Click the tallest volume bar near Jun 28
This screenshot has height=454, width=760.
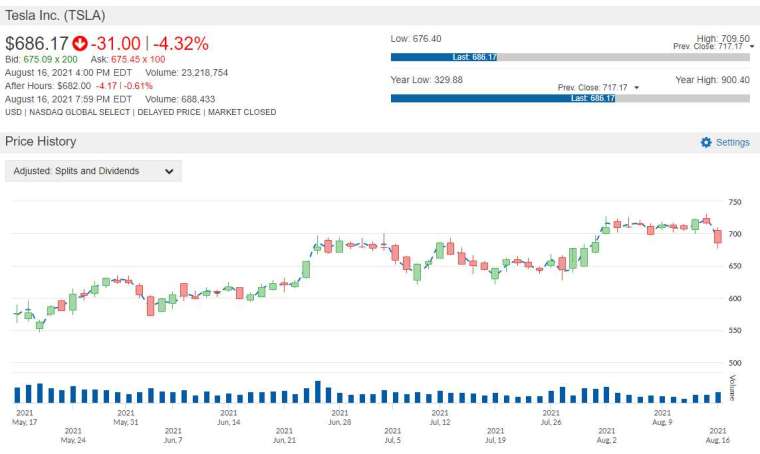[318, 392]
